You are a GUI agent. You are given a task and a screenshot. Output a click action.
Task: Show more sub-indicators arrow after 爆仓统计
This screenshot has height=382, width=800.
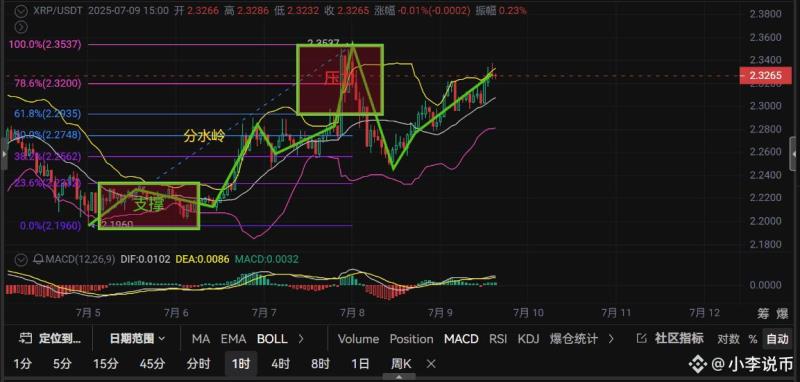[612, 339]
